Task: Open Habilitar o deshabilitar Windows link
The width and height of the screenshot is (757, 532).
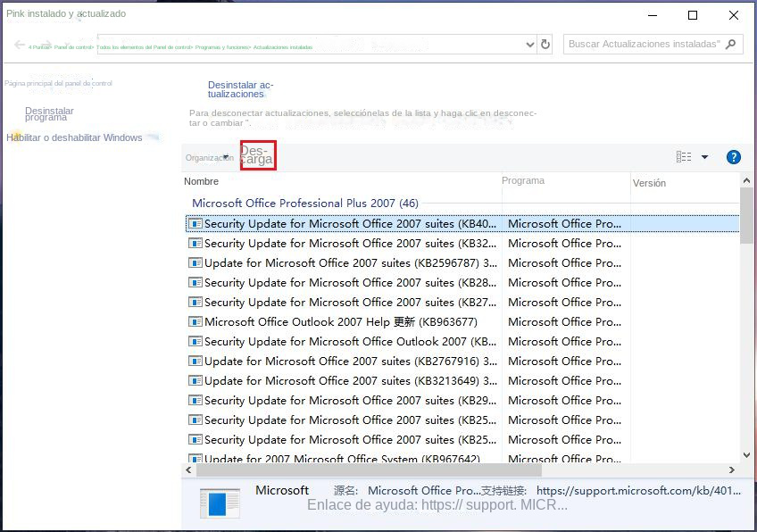Action: click(x=74, y=137)
